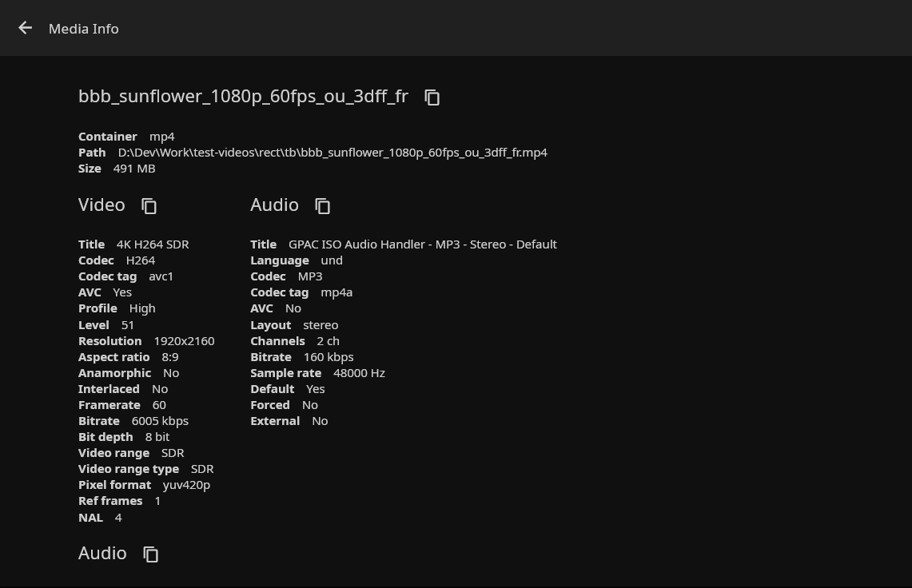Click the Video section heading
Screen dimensions: 912x588
(x=102, y=205)
